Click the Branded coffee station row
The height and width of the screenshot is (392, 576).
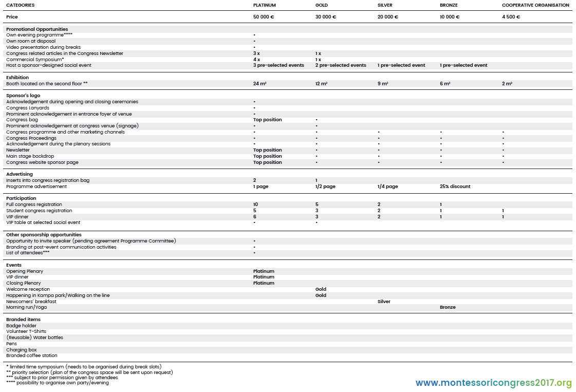tap(31, 356)
